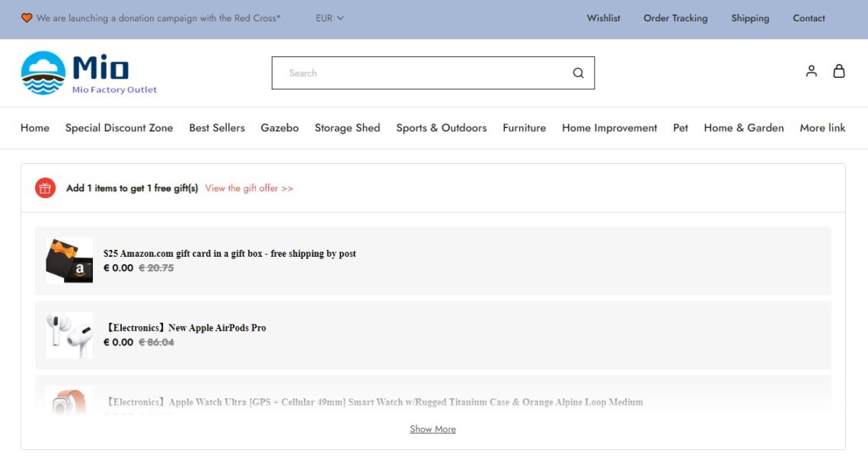Click View the gift offer link
The image size is (868, 457).
249,187
